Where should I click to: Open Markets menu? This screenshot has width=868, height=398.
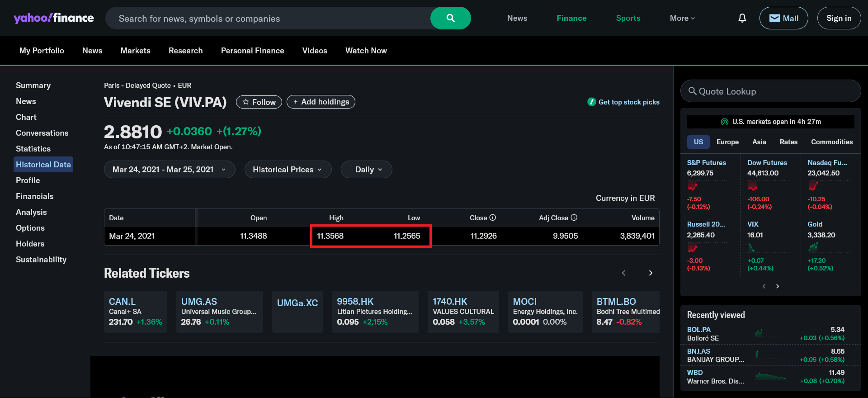(136, 51)
